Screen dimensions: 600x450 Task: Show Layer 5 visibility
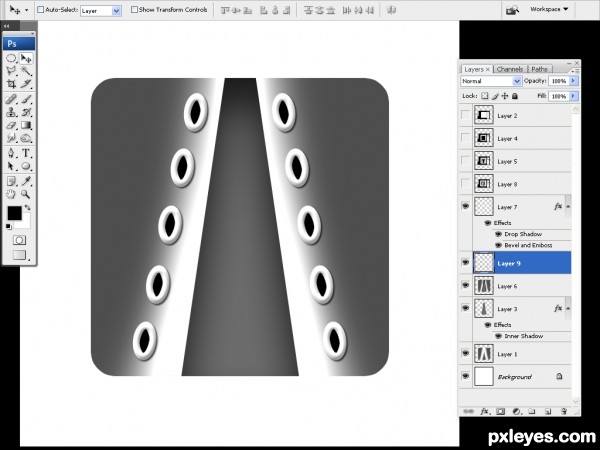point(465,161)
